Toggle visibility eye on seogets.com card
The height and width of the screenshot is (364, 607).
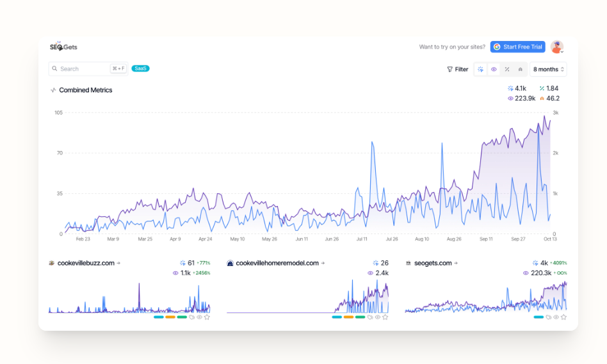pos(556,317)
